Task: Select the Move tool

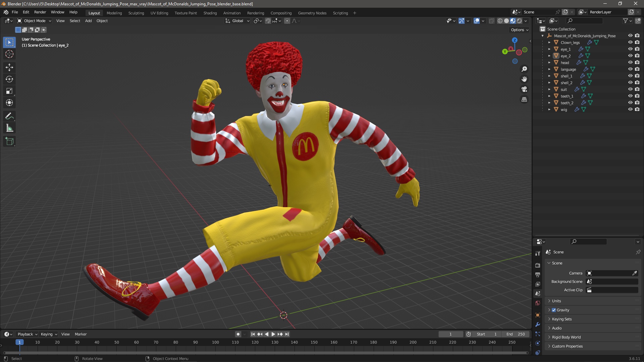Action: [9, 67]
